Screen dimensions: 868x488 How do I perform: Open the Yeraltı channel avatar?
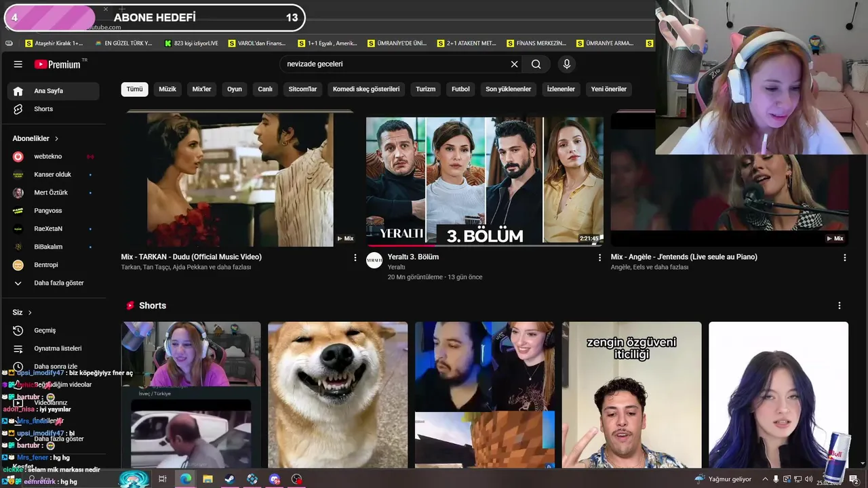[x=374, y=260]
